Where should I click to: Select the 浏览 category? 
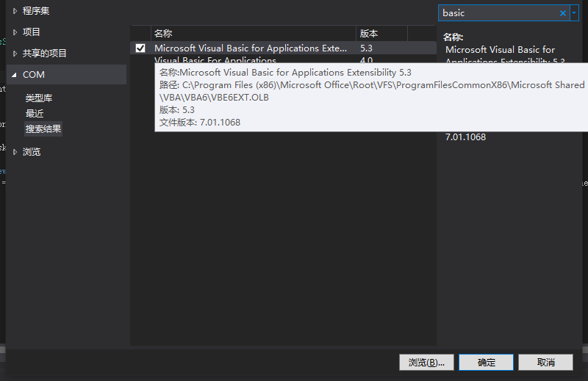pos(32,152)
